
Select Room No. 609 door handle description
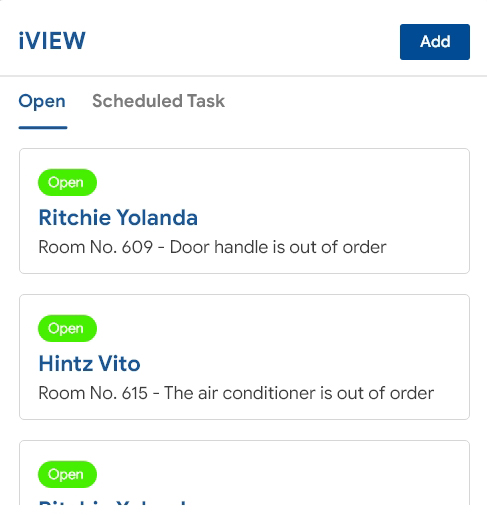point(212,247)
